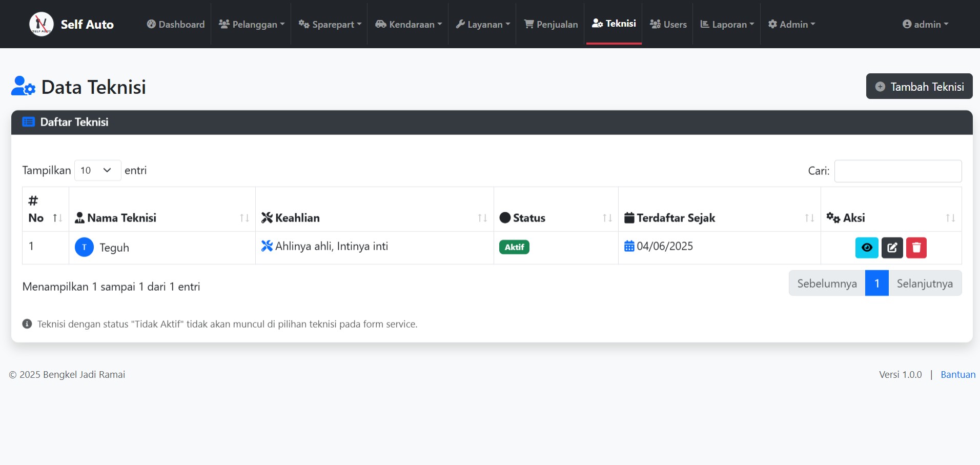This screenshot has height=465, width=980.
Task: Open the admin user account menu
Action: [925, 24]
